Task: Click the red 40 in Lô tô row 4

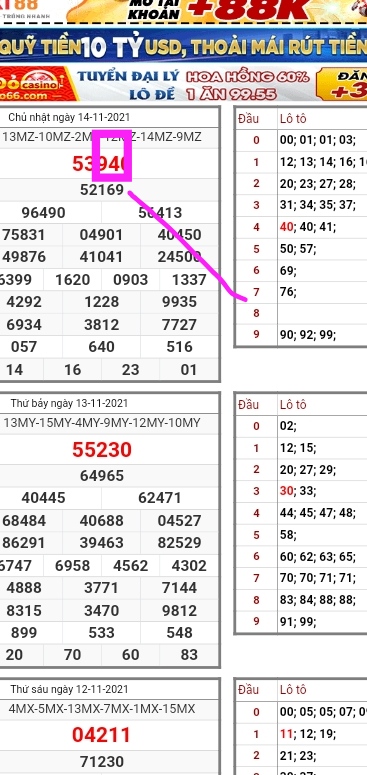Action: [286, 227]
